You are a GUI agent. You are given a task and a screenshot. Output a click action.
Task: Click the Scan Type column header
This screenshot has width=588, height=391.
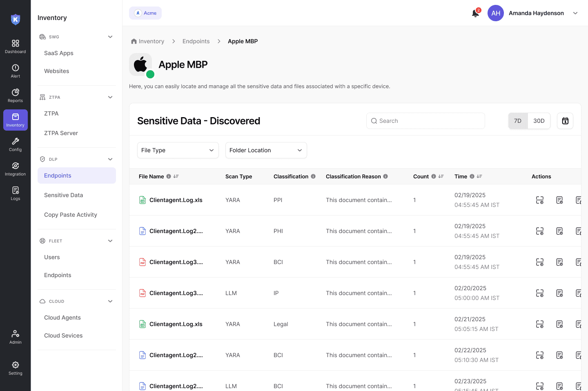click(238, 176)
